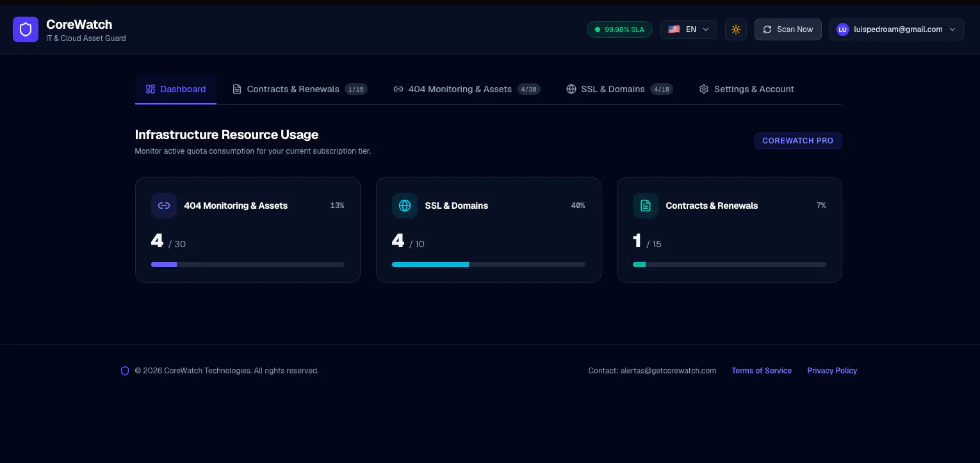
Task: Click the SSL & Domains progress bar
Action: click(x=489, y=264)
